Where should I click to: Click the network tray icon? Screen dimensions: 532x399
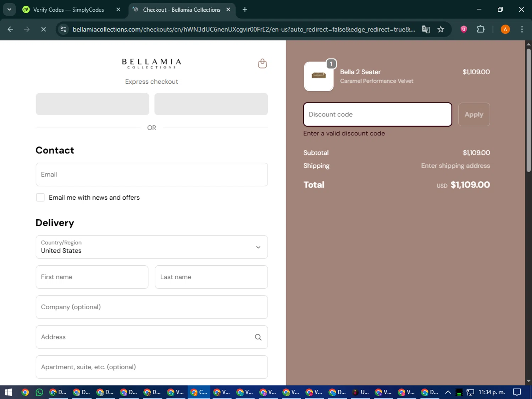[470, 392]
